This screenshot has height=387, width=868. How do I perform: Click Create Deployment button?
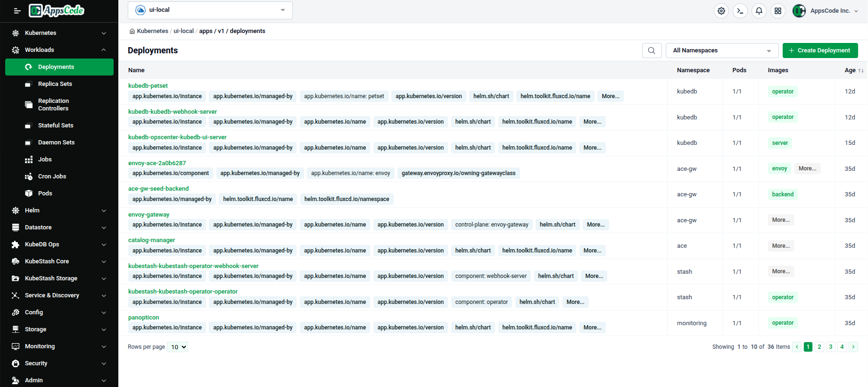coord(820,50)
